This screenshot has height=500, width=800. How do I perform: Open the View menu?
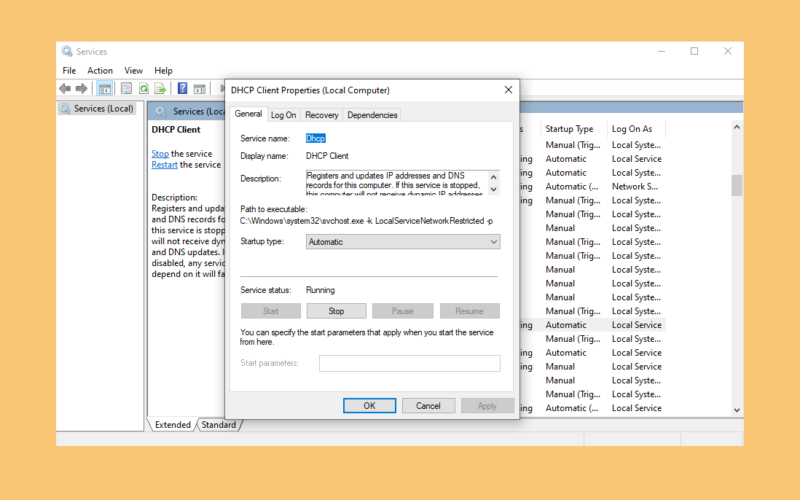click(x=134, y=70)
